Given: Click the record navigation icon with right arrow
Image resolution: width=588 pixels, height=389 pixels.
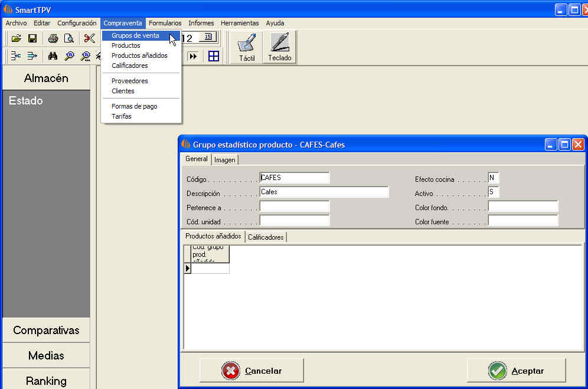Looking at the screenshot, I should 32,56.
